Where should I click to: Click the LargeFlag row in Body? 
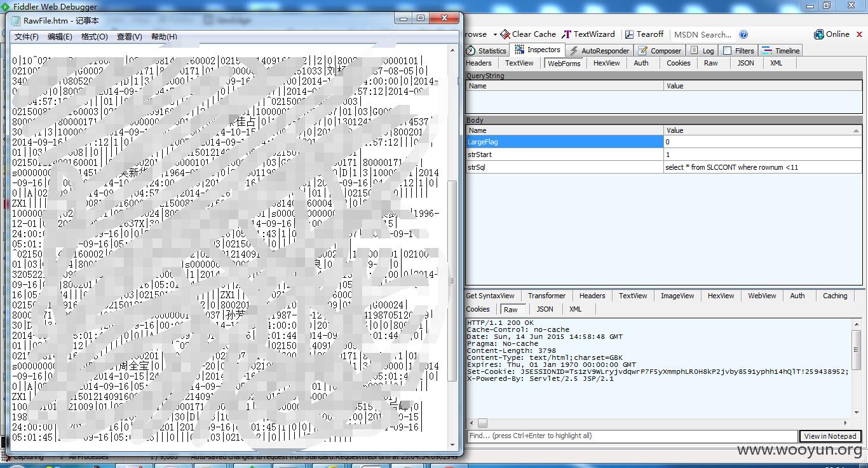coord(664,142)
